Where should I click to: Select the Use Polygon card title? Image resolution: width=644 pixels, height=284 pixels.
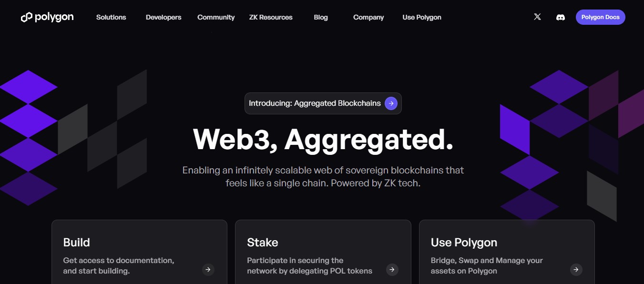[x=464, y=243]
